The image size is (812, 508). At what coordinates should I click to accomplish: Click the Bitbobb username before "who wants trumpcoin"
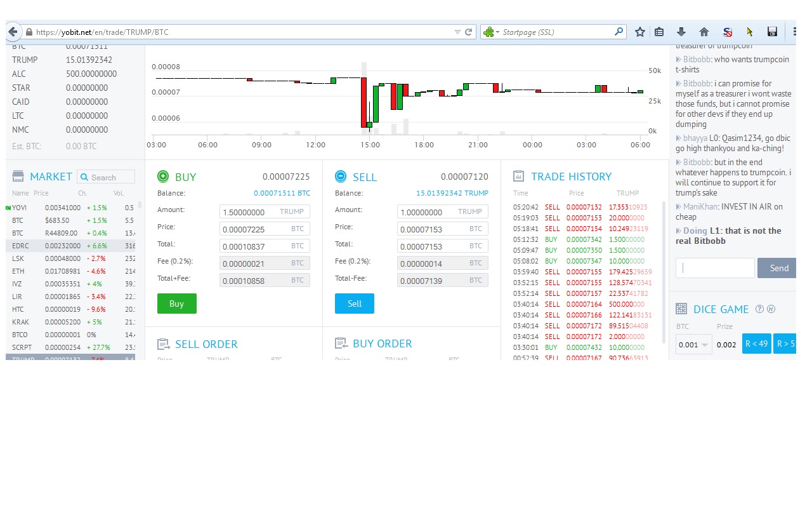tap(697, 59)
